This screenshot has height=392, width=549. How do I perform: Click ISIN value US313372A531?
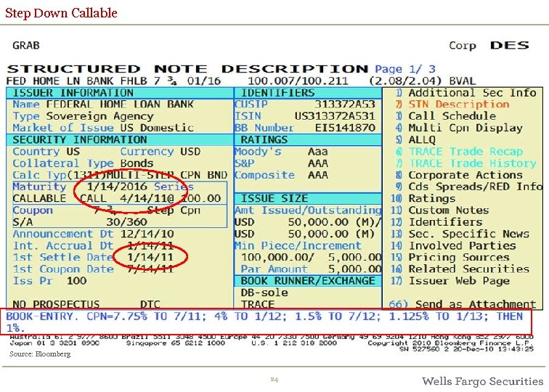coord(335,116)
